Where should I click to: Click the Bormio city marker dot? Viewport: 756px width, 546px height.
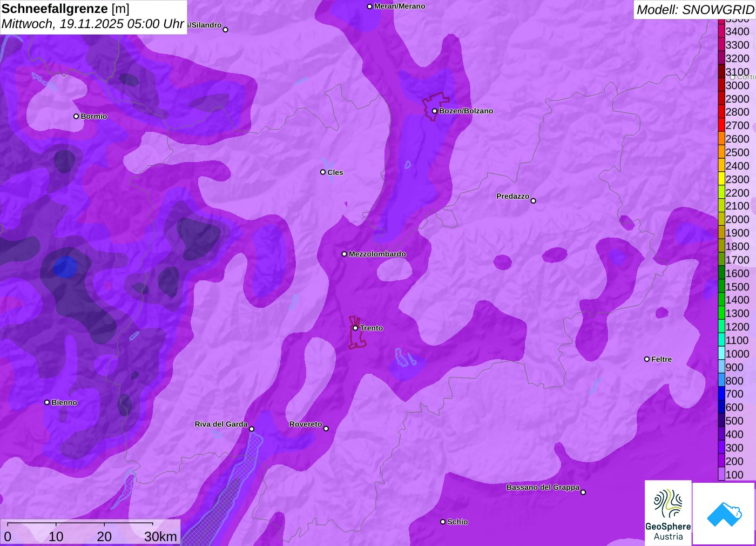point(76,116)
